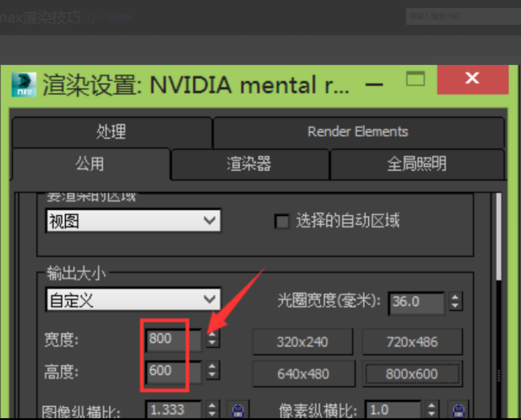
Task: Open the 自定义 output size dropdown
Action: (134, 299)
